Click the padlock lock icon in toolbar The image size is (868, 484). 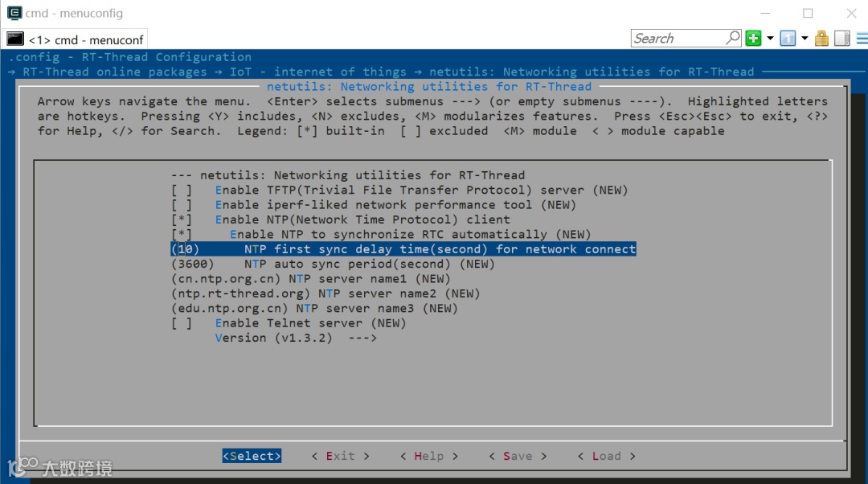822,39
